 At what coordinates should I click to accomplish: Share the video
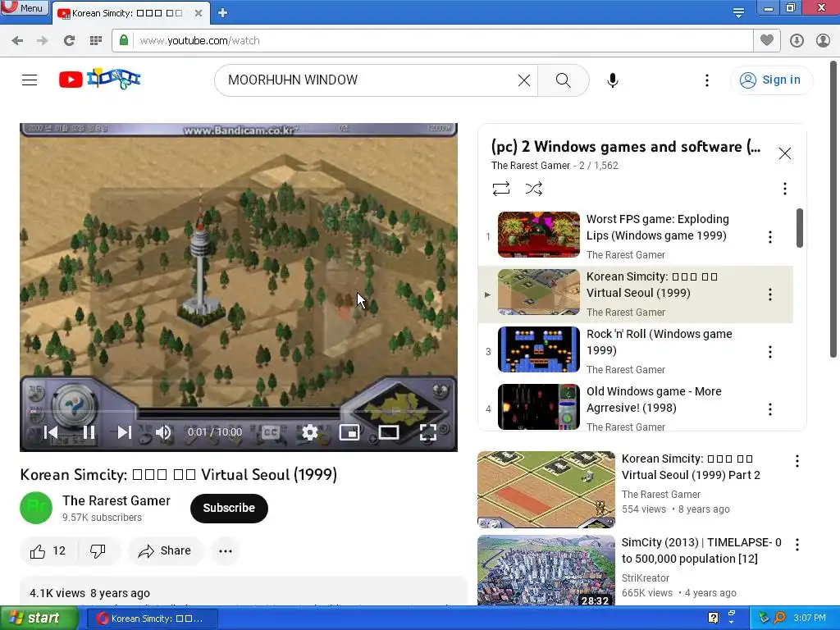pyautogui.click(x=165, y=550)
